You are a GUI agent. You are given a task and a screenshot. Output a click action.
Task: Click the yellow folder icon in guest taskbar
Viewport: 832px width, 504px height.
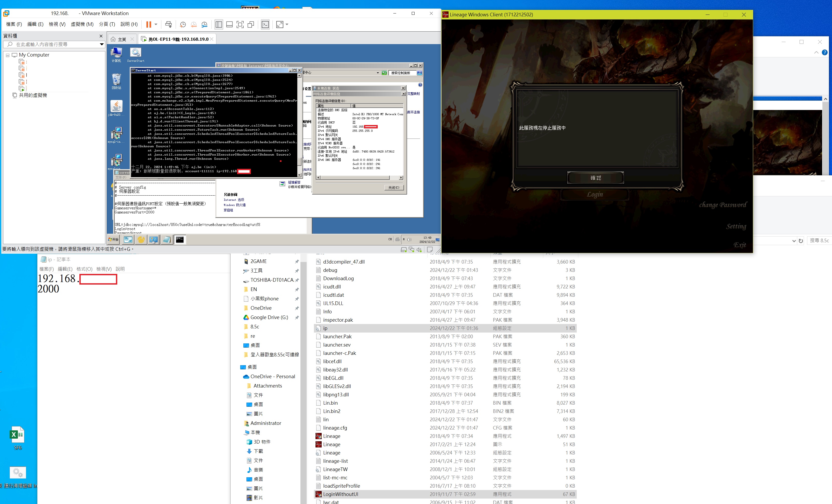tap(141, 240)
